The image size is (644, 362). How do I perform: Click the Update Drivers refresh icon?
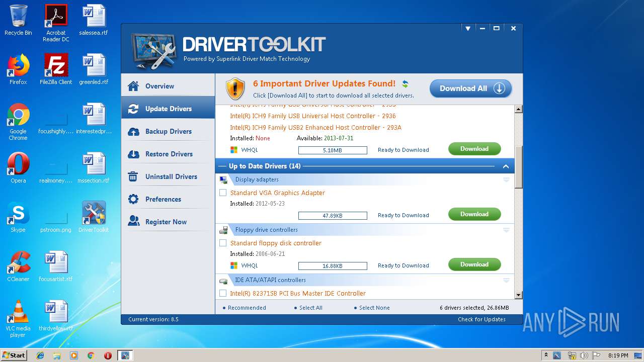click(133, 109)
